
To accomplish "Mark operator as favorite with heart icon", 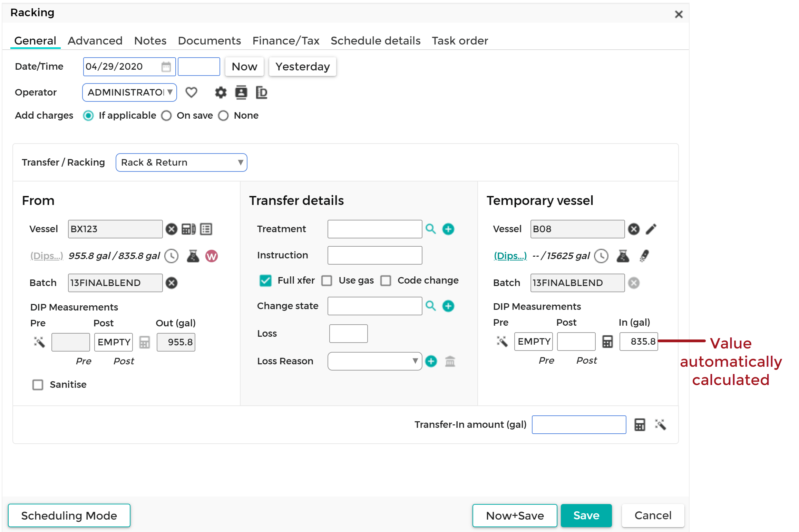I will 191,92.
